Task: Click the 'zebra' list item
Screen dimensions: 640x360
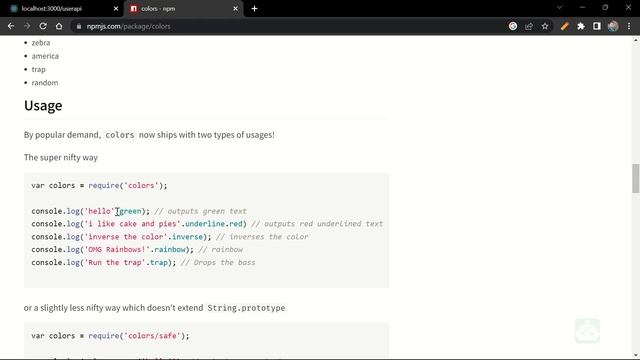Action: 41,42
